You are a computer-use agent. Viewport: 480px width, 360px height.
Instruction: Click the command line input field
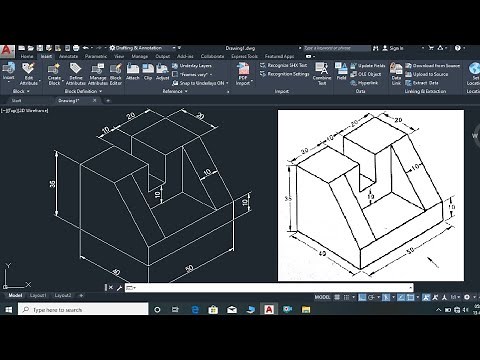[x=269, y=288]
